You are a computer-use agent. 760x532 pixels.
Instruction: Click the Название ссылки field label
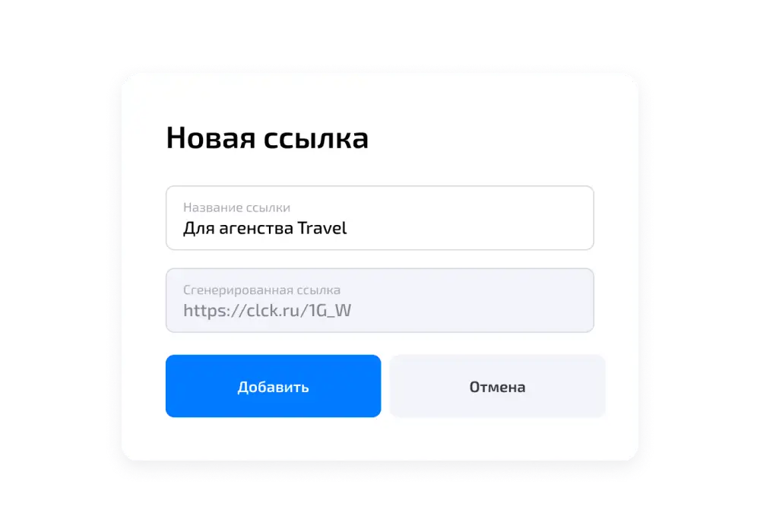pyautogui.click(x=236, y=207)
